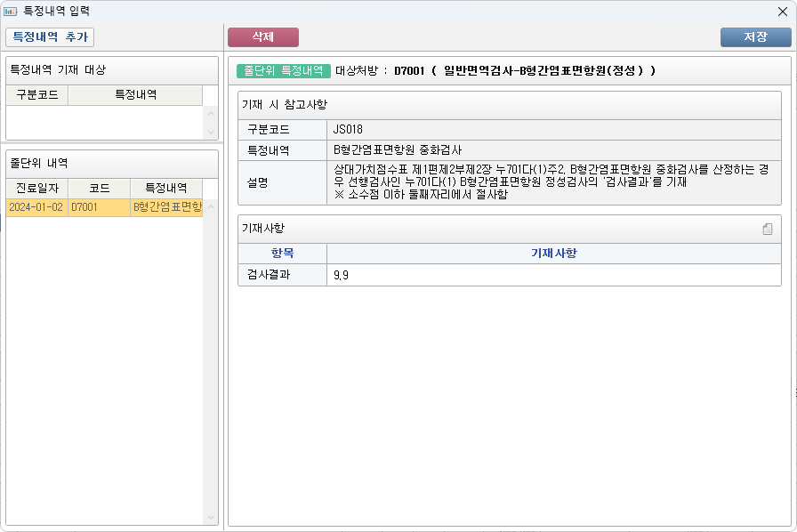
Task: Click the 검사결과 input field showing 9.9
Action: (x=552, y=276)
